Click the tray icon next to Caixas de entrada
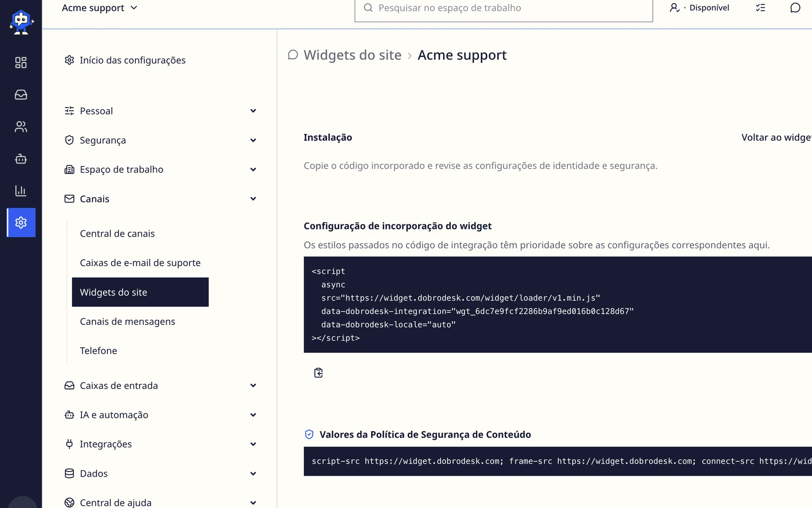 69,385
